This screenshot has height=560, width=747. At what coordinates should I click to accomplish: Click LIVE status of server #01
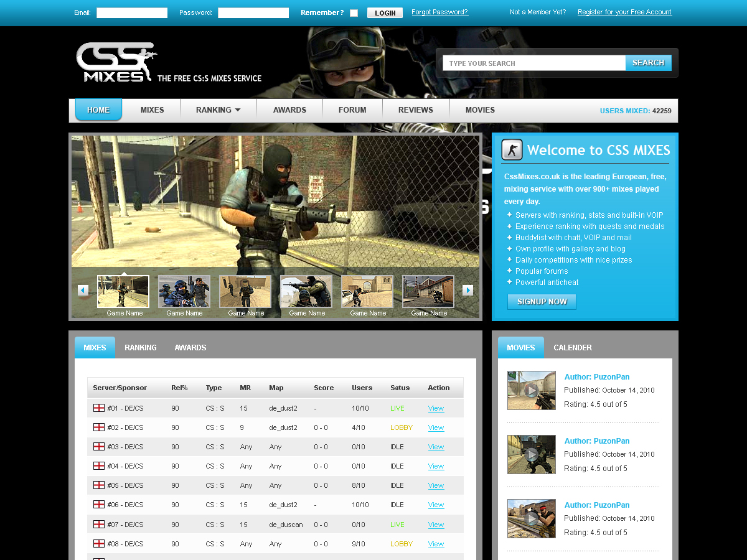(x=397, y=408)
